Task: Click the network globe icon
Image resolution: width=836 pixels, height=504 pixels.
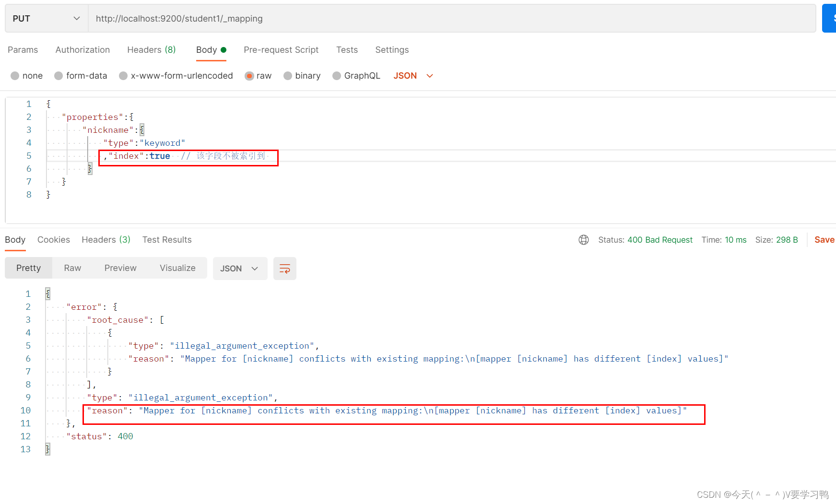Action: tap(584, 240)
